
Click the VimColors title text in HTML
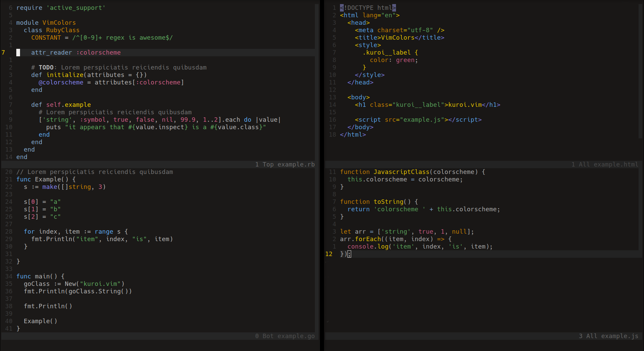tap(398, 38)
